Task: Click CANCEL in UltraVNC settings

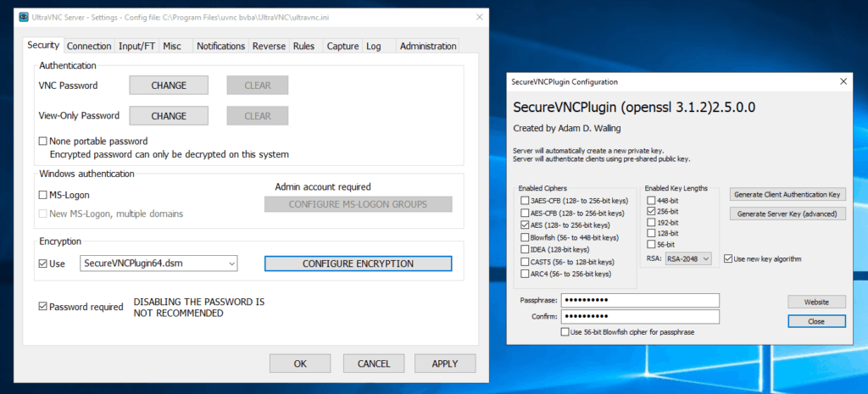Action: pos(374,363)
